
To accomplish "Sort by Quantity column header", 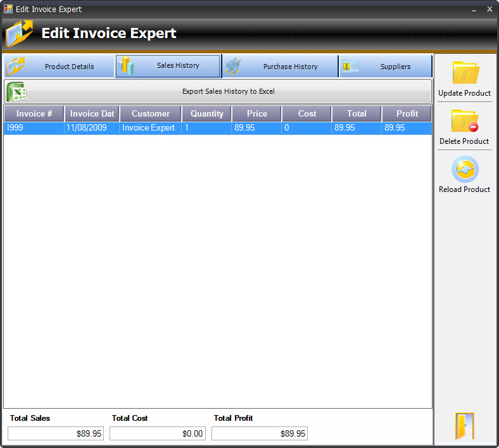I will (x=207, y=113).
